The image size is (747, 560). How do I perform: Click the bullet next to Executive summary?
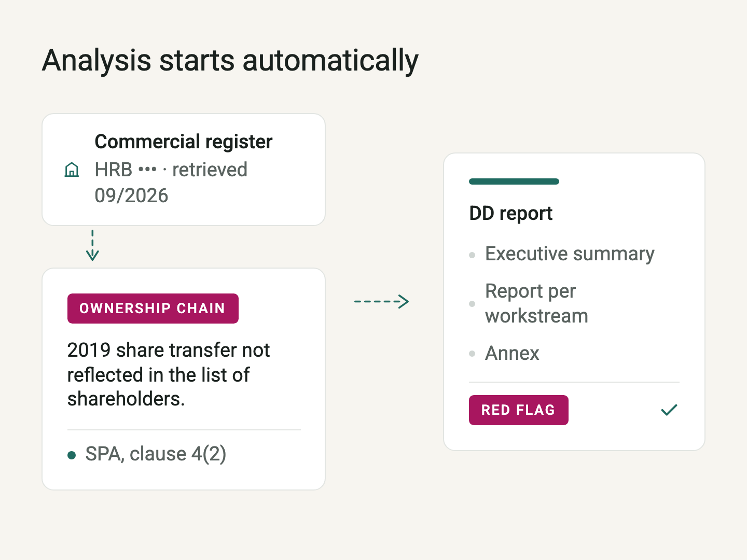pos(472,255)
